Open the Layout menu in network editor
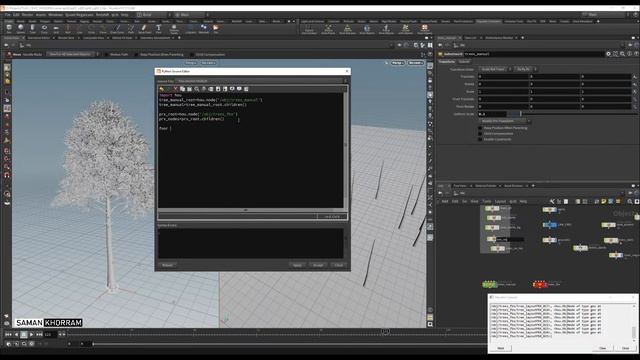 tap(500, 201)
